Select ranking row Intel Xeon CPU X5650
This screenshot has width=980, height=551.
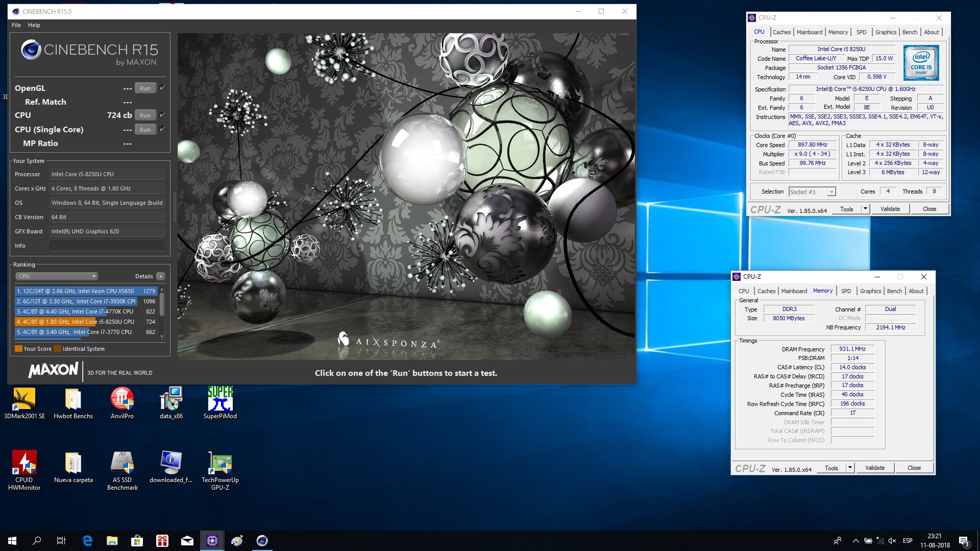pyautogui.click(x=86, y=291)
